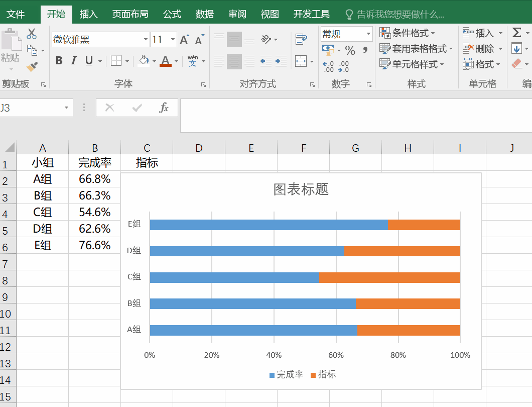Screen dimensions: 532x407
Task: Decrease font size with small A
Action: [x=200, y=40]
